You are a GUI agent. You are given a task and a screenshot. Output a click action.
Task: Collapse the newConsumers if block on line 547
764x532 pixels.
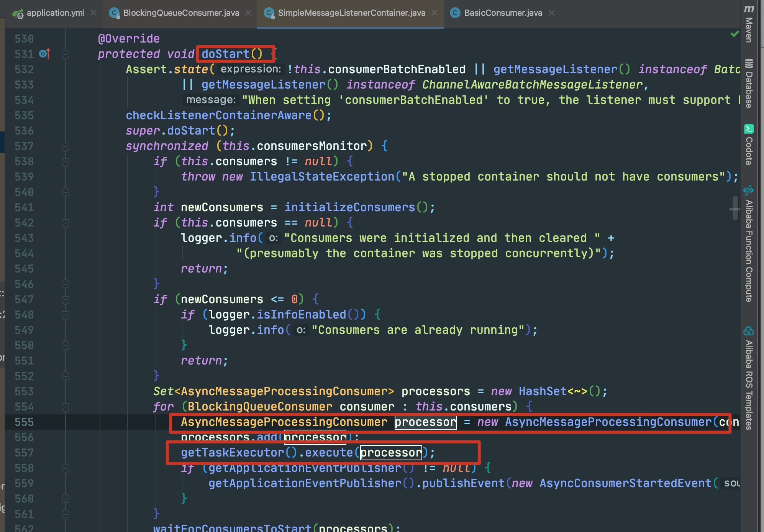(x=66, y=299)
